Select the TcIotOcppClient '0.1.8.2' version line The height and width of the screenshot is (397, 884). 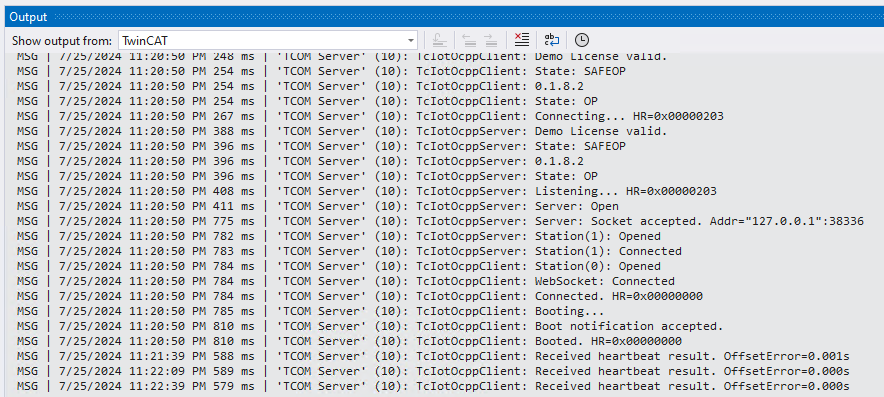[300, 86]
